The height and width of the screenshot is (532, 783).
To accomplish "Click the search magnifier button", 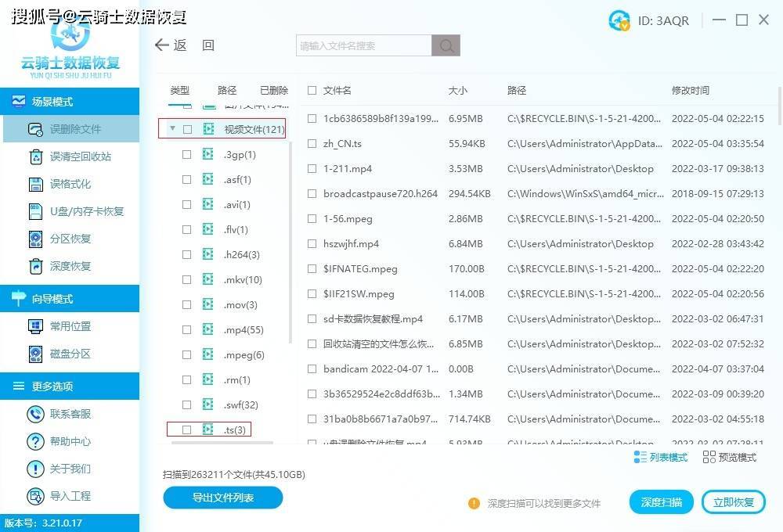I will click(x=446, y=46).
